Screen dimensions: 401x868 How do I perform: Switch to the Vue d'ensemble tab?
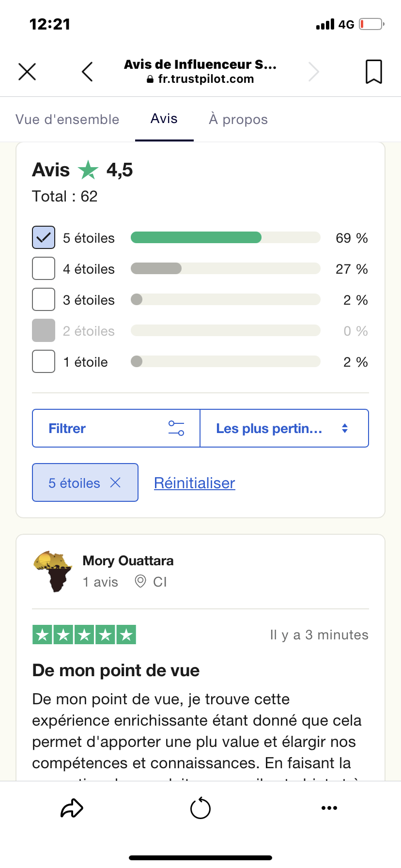67,119
